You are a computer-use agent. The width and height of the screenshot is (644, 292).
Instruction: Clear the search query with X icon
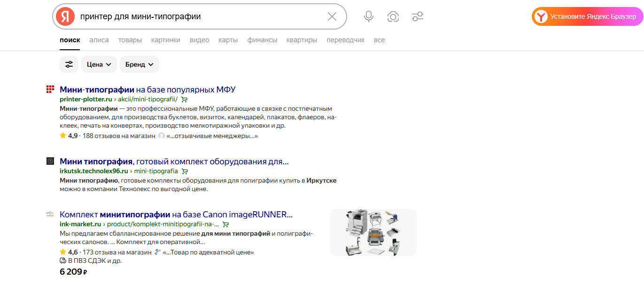[332, 16]
